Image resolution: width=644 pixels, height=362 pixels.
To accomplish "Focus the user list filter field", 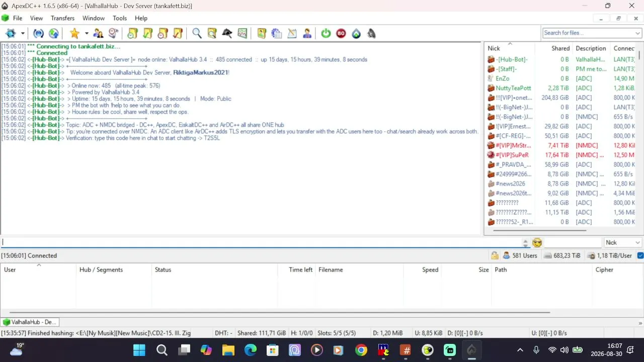I will (573, 242).
